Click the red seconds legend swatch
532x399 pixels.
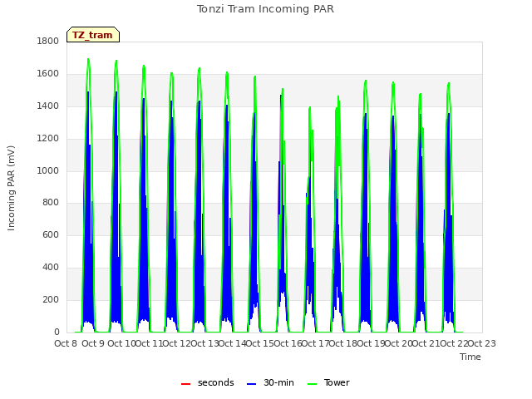pos(185,384)
